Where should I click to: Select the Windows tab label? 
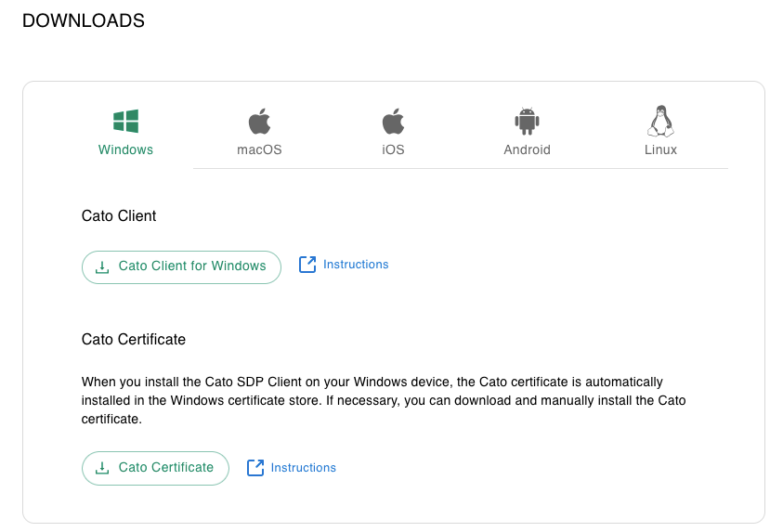coord(125,149)
